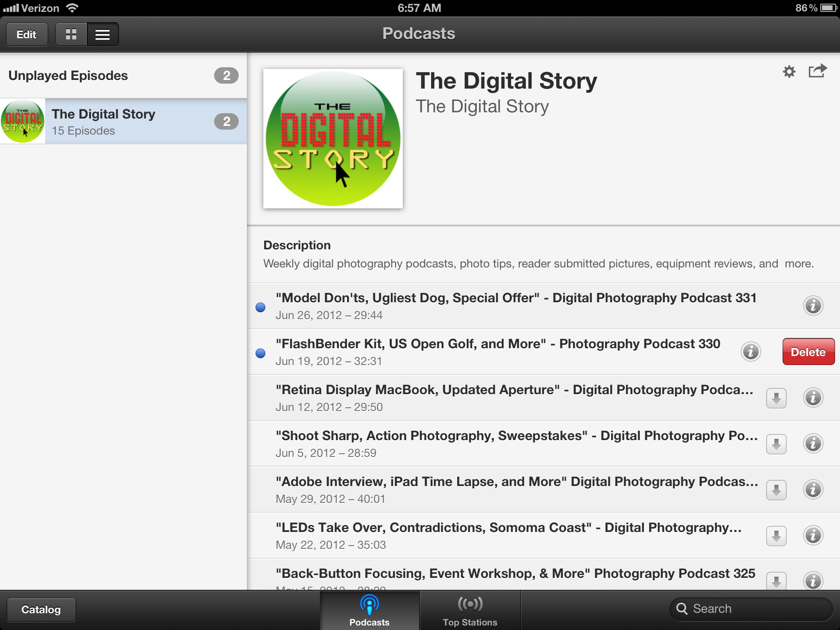
Task: Tap the share arrow icon
Action: pyautogui.click(x=817, y=71)
